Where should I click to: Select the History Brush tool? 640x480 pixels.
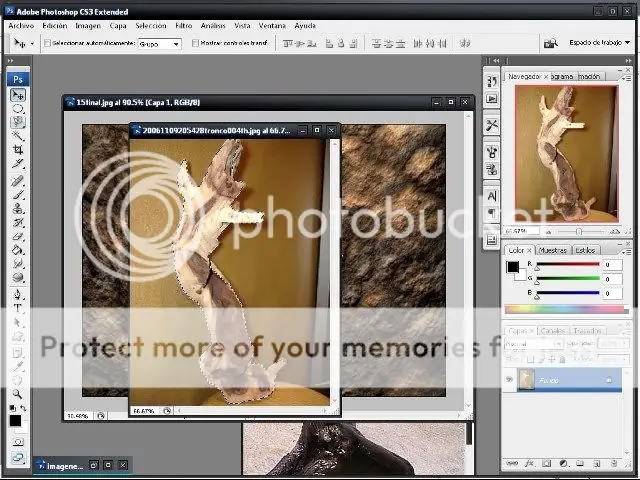point(18,222)
